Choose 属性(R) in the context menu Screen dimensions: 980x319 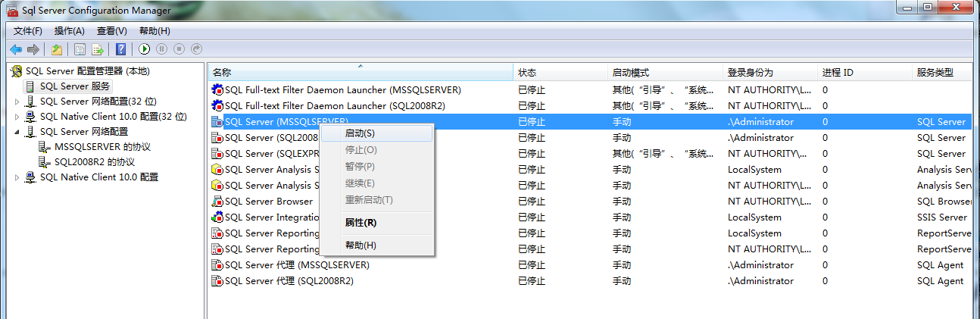pos(377,223)
